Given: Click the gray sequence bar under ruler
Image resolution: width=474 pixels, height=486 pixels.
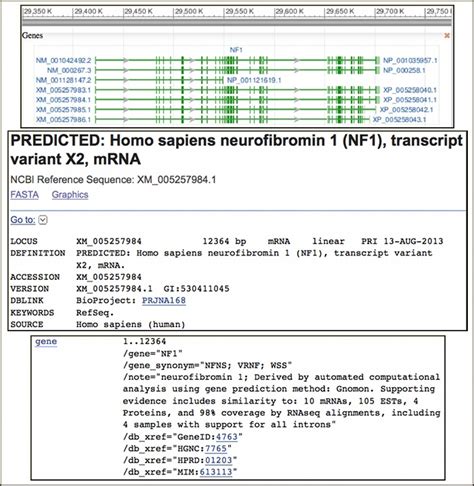Looking at the screenshot, I should [x=237, y=22].
